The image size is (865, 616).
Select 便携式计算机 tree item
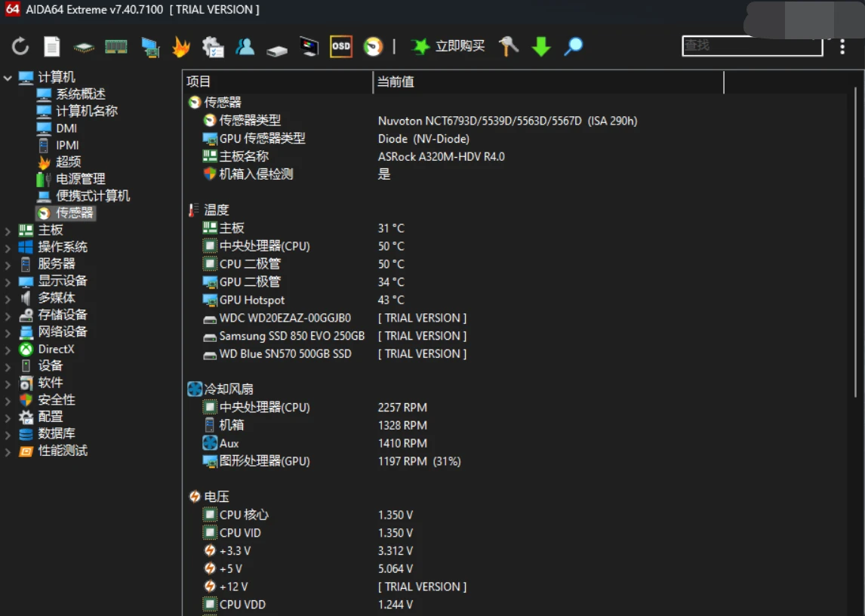(x=93, y=196)
